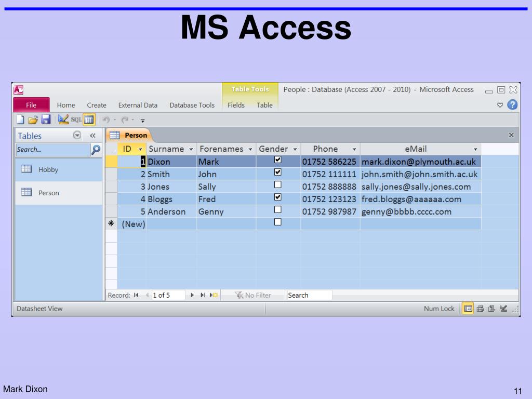Select Design View status bar icon
This screenshot has height=399, width=532.
(x=503, y=309)
